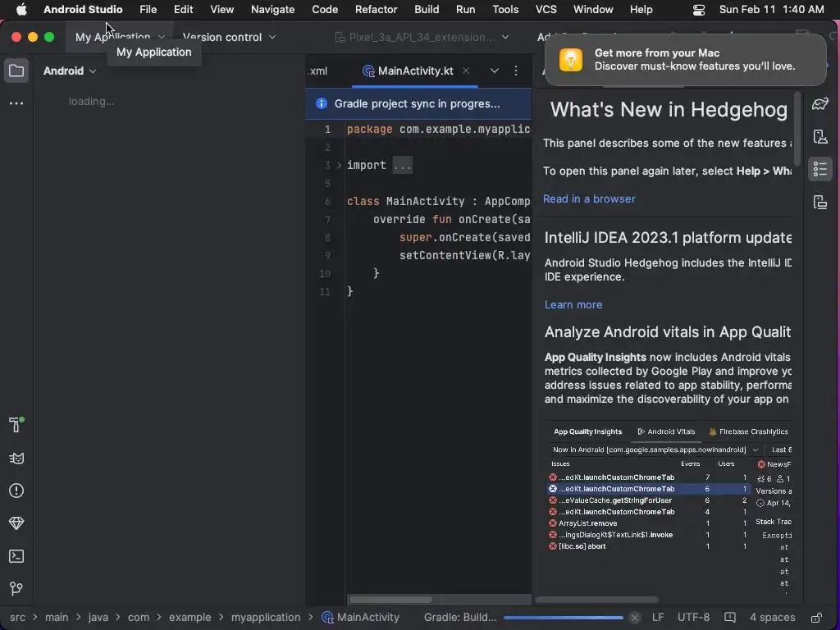
Task: Click the Read in a browser link
Action: (x=589, y=199)
